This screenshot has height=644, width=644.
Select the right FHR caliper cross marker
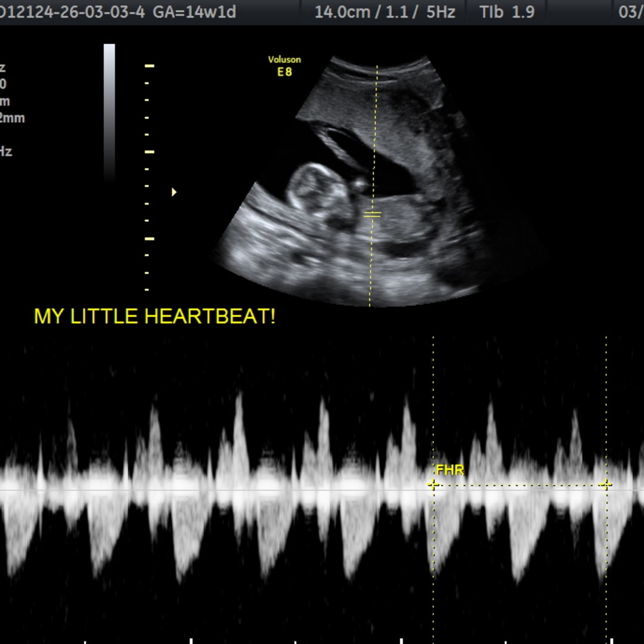point(606,485)
